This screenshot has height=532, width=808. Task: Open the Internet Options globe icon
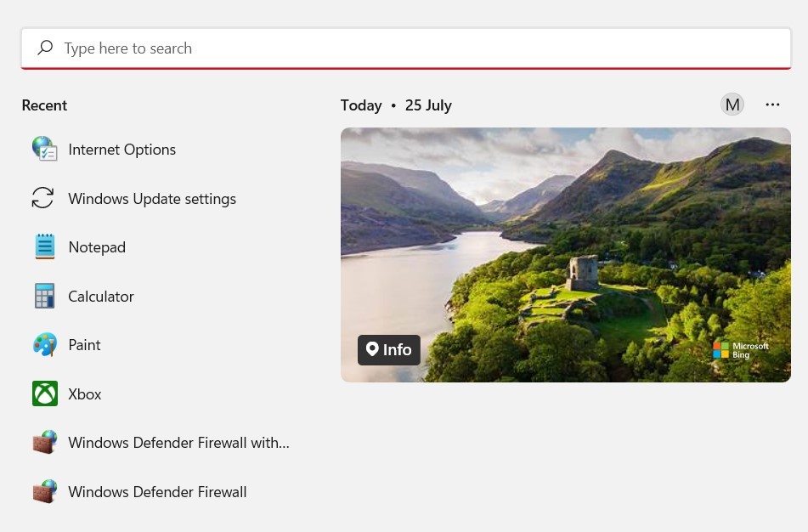click(45, 149)
